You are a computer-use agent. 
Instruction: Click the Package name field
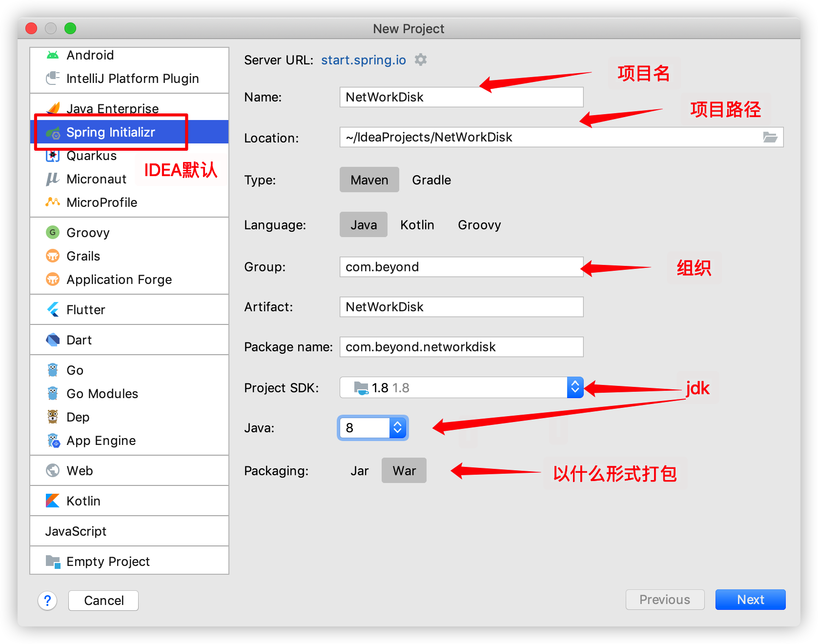click(x=462, y=347)
